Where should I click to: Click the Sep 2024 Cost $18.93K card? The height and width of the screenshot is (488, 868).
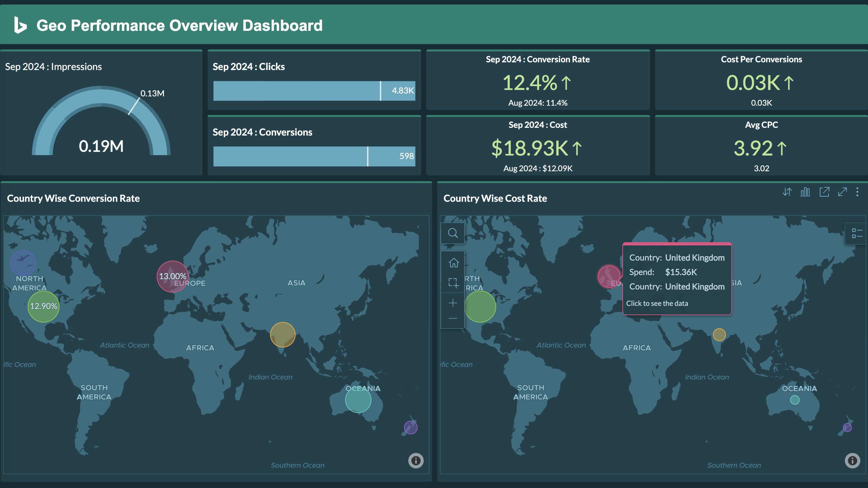[x=538, y=147]
